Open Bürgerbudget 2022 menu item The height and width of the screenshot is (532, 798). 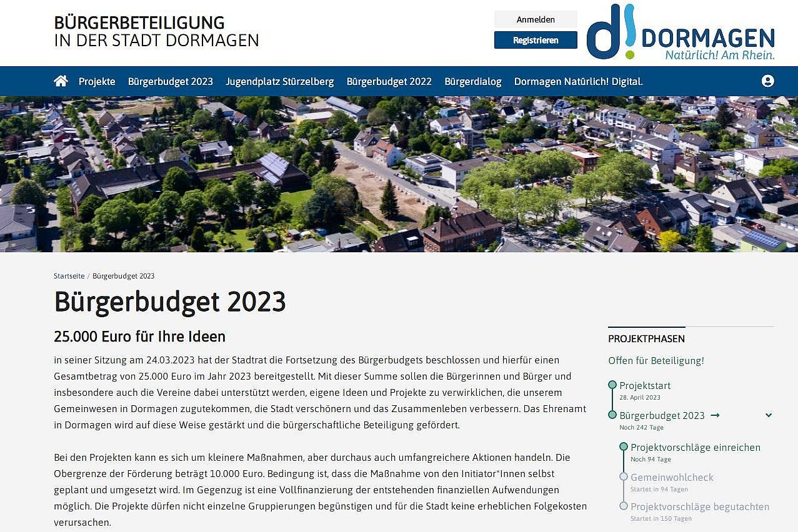click(389, 81)
